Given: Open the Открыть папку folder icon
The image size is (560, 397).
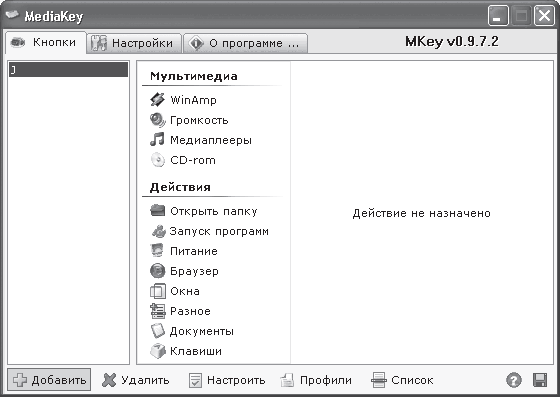Looking at the screenshot, I should (157, 211).
